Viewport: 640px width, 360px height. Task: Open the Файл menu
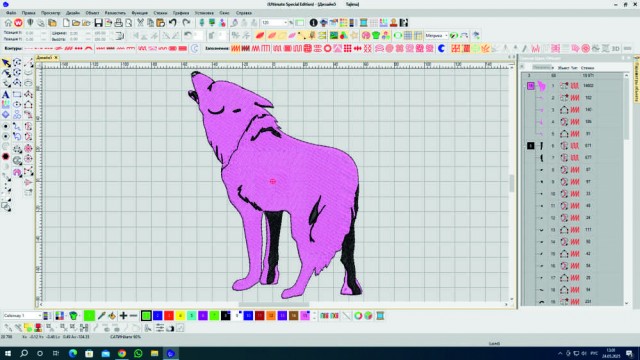tap(11, 13)
